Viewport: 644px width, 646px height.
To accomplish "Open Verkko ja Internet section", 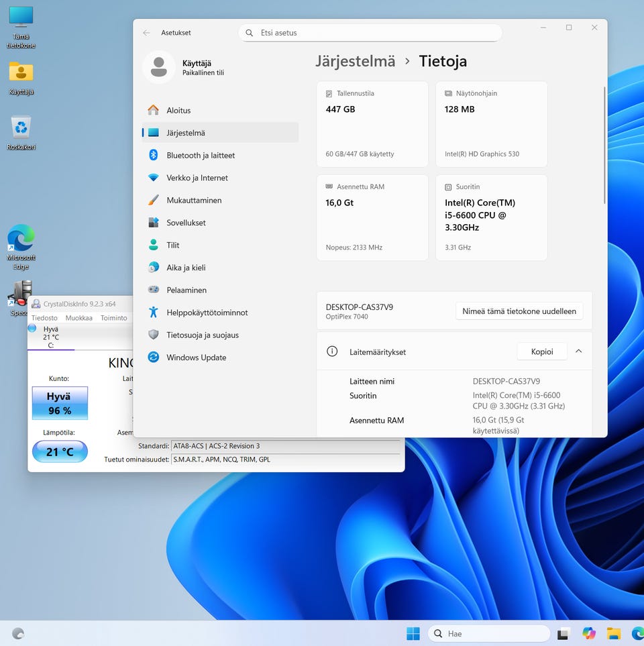I will tap(197, 178).
